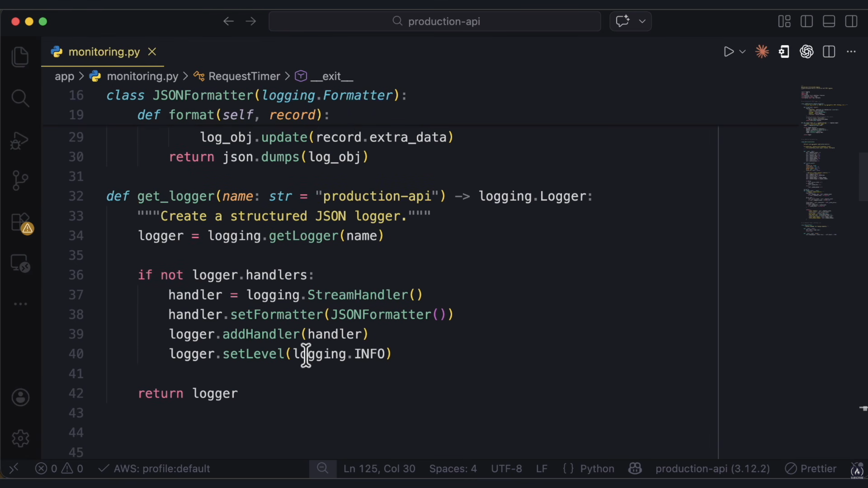
Task: Click line number 32 in gutter
Action: [76, 196]
